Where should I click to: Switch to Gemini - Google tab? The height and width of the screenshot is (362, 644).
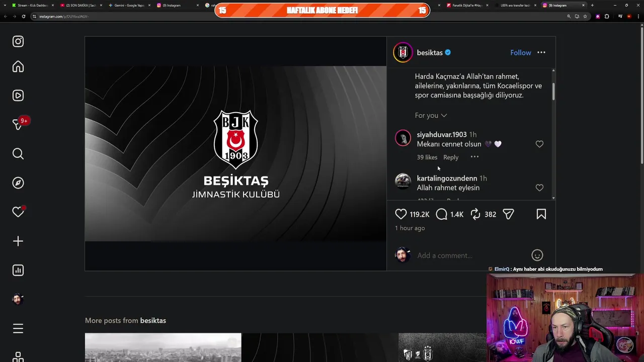[129, 5]
